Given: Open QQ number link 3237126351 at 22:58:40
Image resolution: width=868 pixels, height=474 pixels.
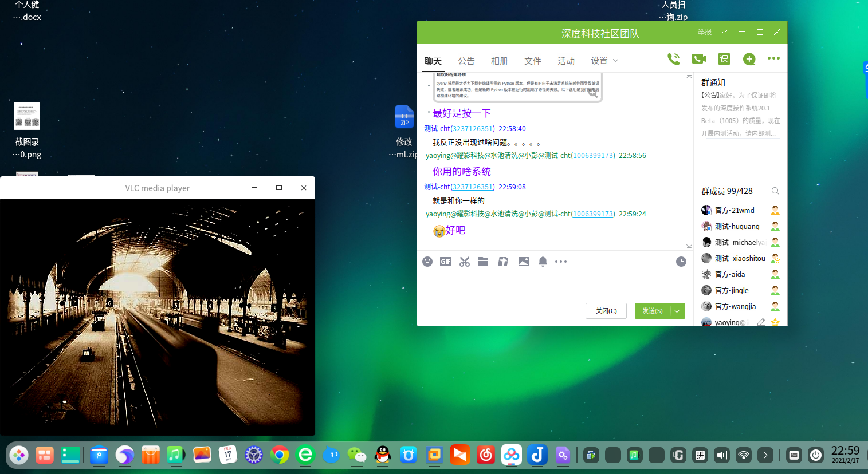Looking at the screenshot, I should tap(473, 129).
